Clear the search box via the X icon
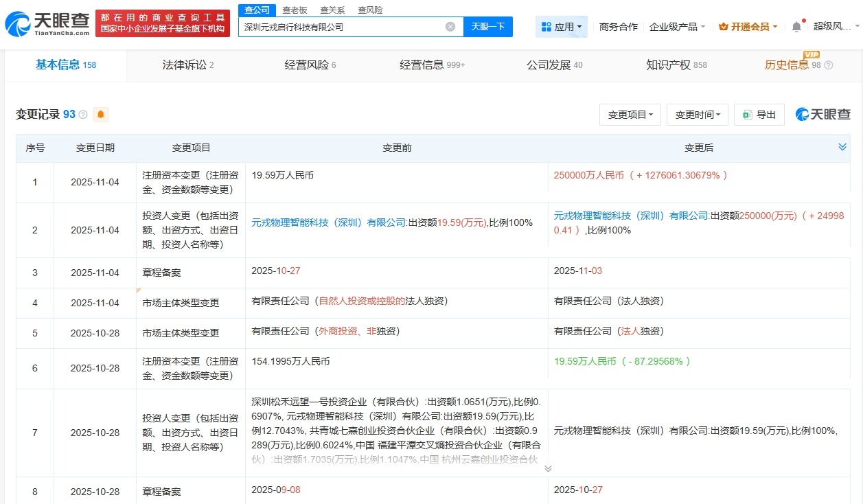The width and height of the screenshot is (863, 504). 450,26
